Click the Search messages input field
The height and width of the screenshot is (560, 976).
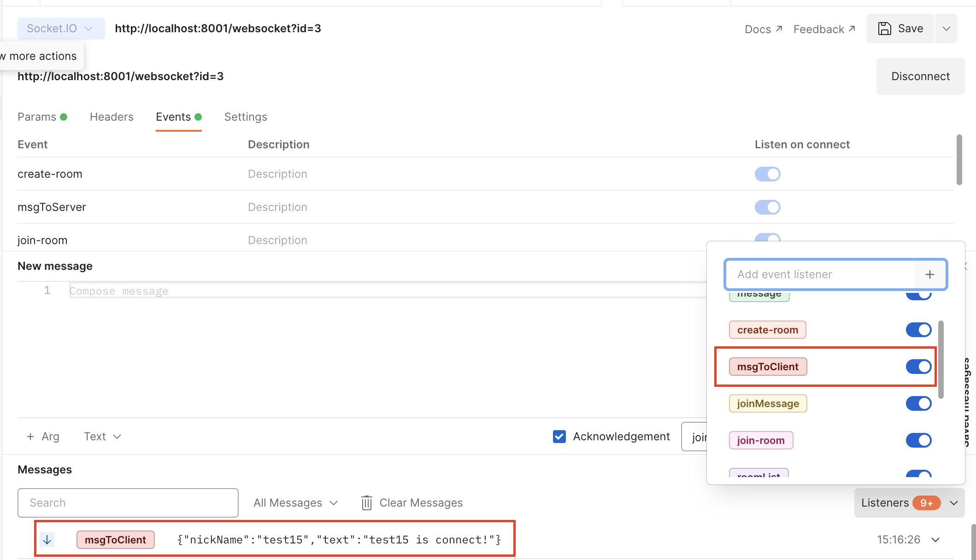[128, 502]
